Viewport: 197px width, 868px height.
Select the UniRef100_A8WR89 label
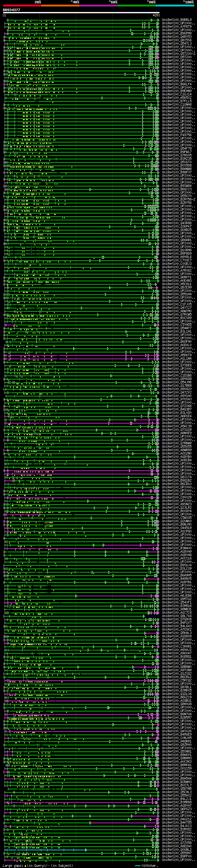click(x=177, y=450)
